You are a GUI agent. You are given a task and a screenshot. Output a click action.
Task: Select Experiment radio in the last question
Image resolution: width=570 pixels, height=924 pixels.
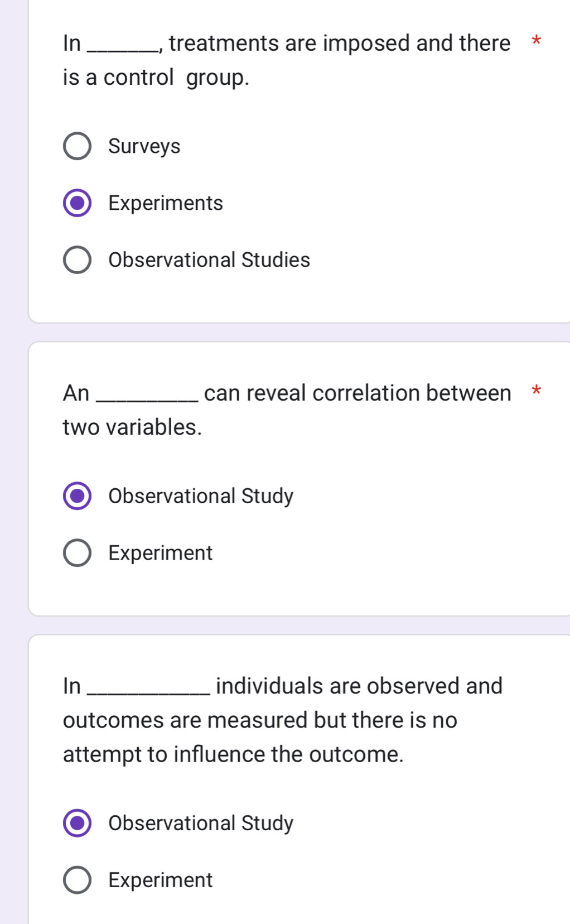[x=77, y=880]
